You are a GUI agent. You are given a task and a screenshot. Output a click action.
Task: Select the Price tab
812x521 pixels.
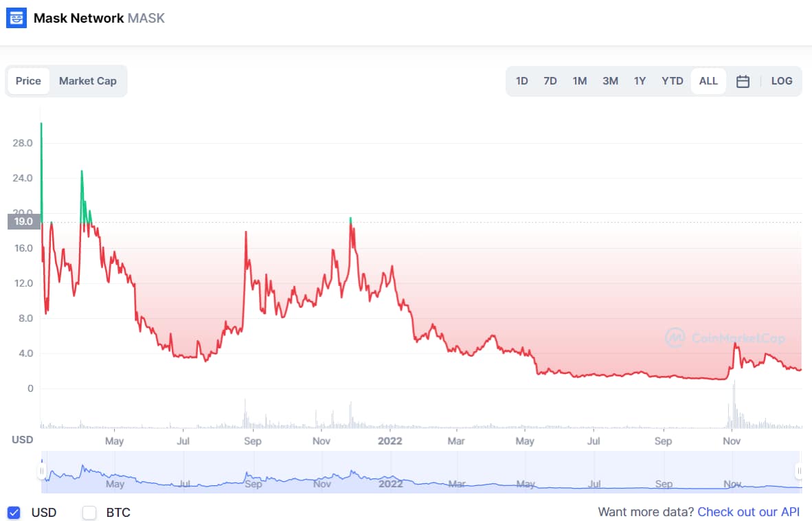[x=28, y=81]
